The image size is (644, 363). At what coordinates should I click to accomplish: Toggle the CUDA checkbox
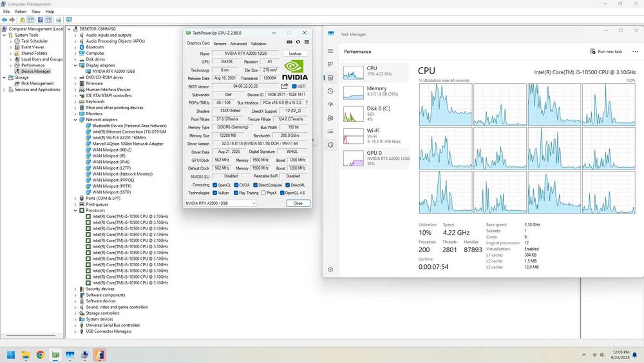236,185
